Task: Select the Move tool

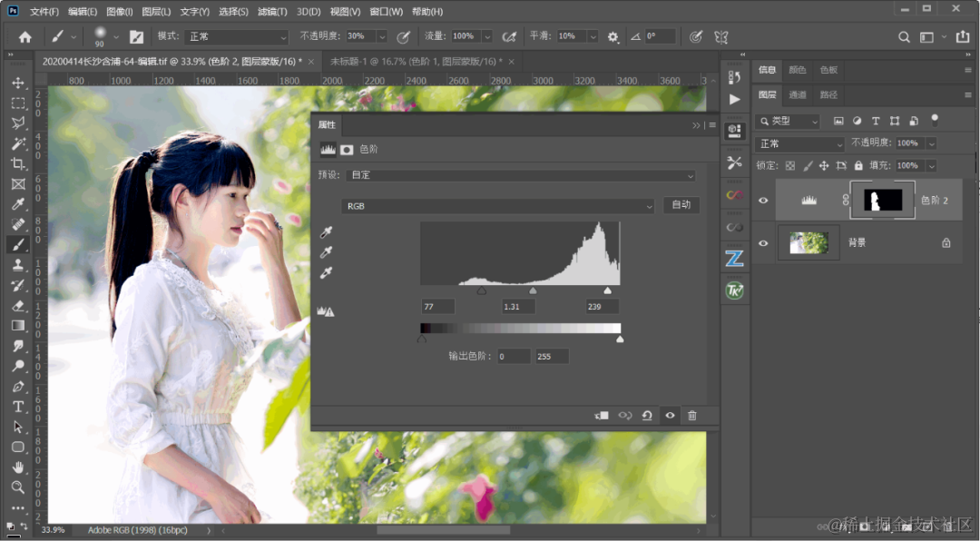Action: (x=18, y=83)
